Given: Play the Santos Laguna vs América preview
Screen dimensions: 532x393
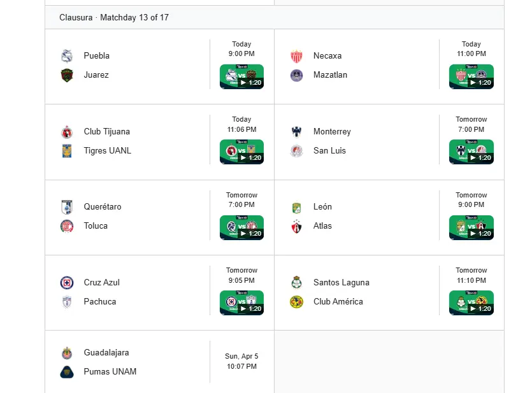Looking at the screenshot, I should (x=471, y=303).
